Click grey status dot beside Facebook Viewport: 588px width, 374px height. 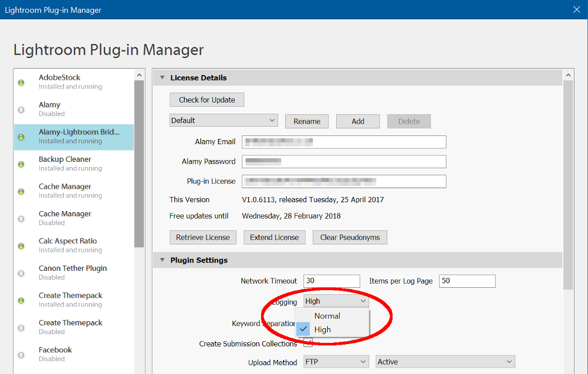[21, 355]
